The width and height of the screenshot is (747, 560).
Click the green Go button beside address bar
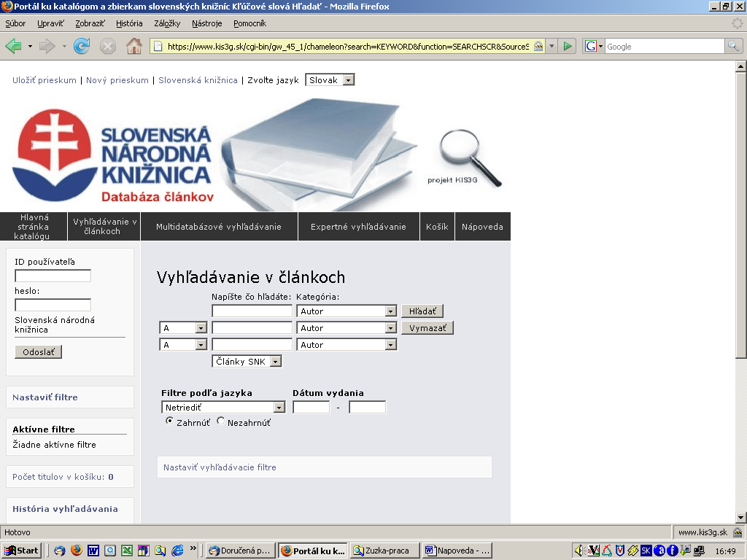point(568,46)
